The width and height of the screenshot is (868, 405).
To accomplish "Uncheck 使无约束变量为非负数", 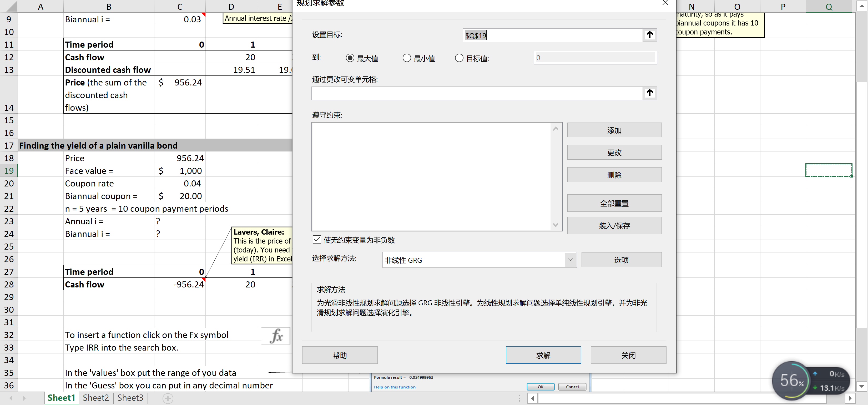I will tap(317, 239).
